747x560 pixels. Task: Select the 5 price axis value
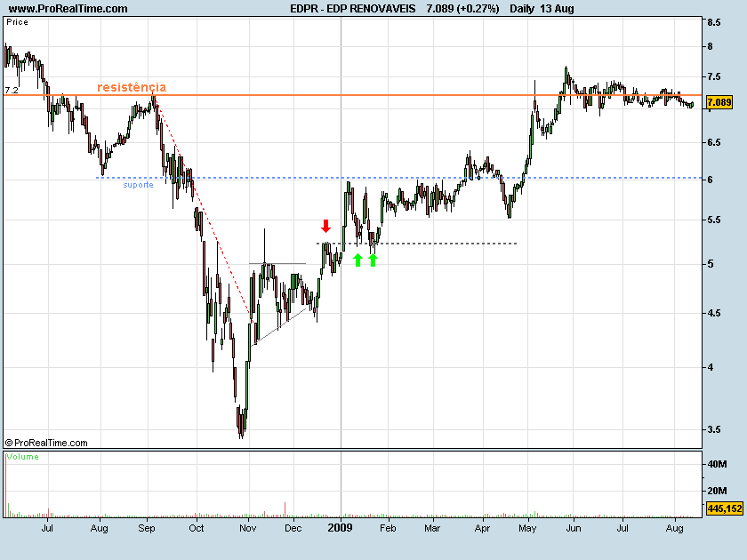(711, 264)
